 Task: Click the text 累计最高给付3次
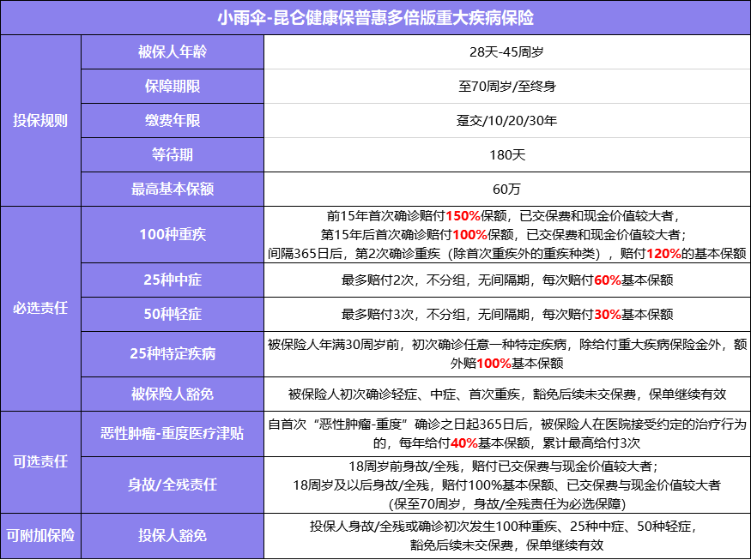tap(591, 443)
